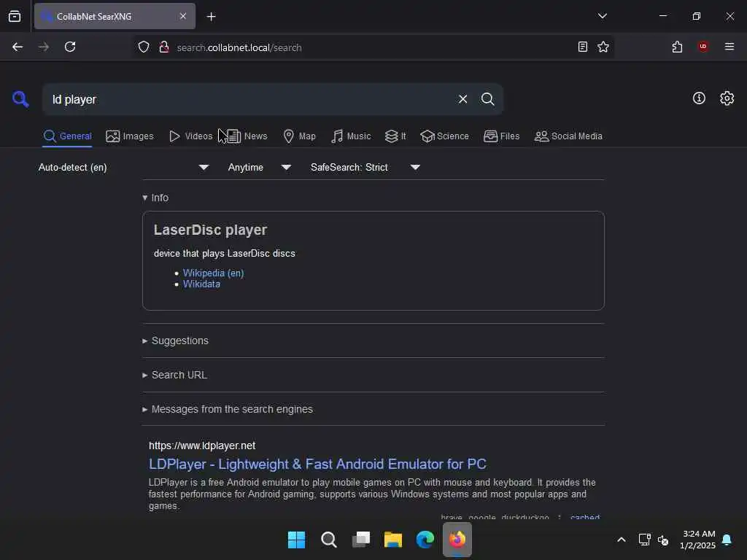This screenshot has height=560, width=747.
Task: Switch to General category
Action: click(x=67, y=136)
